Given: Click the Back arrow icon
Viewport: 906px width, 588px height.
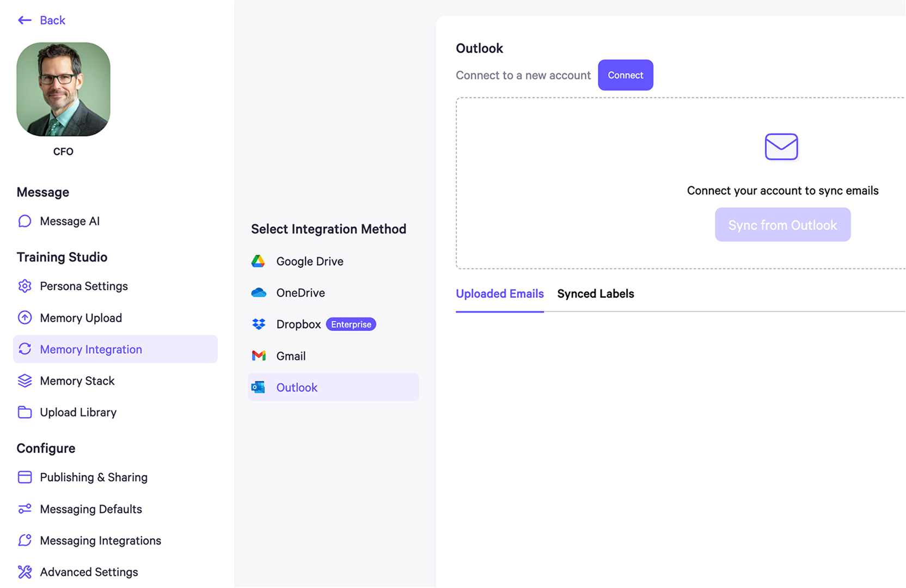Looking at the screenshot, I should (25, 21).
